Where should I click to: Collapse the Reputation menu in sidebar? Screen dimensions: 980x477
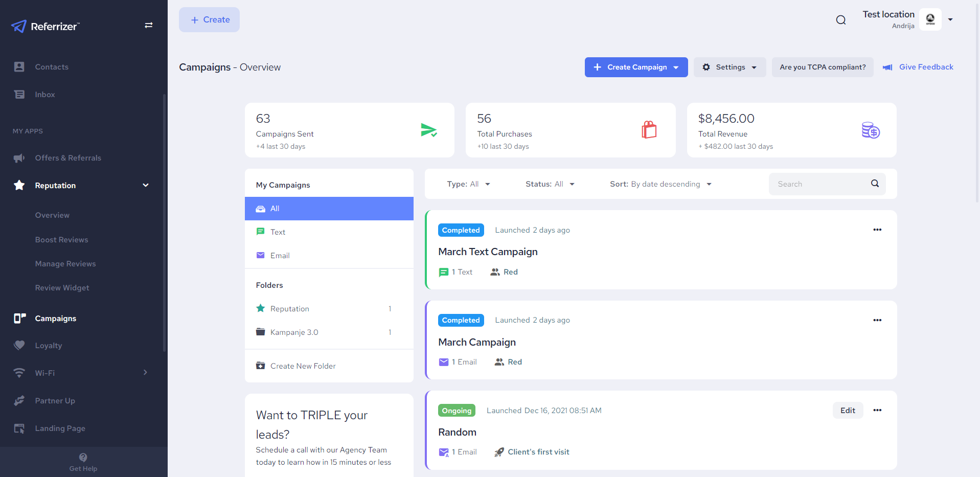(x=146, y=185)
